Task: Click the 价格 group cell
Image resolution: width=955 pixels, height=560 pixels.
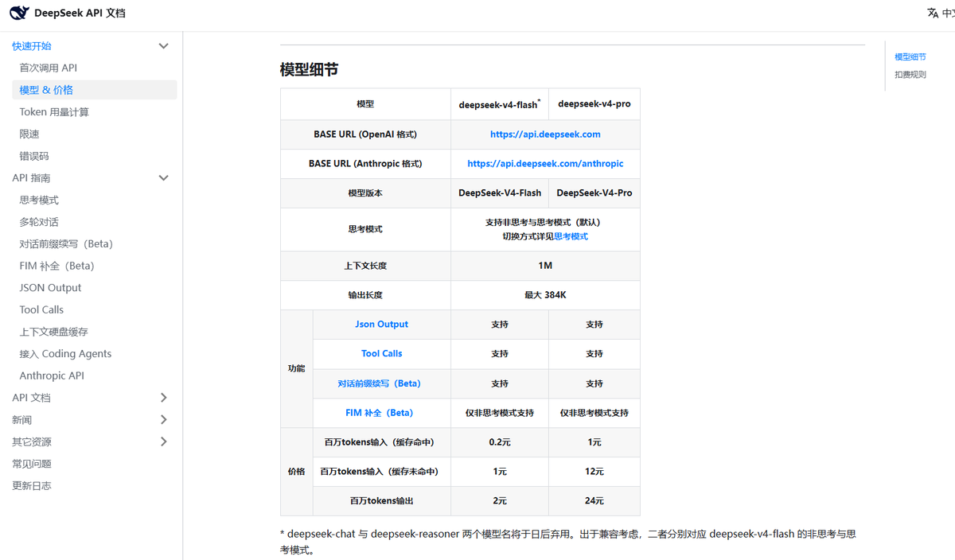Action: click(x=297, y=472)
